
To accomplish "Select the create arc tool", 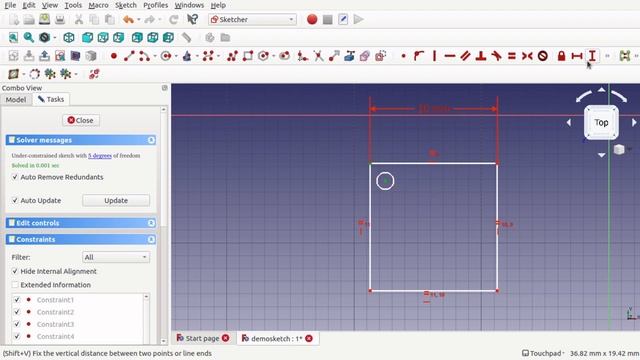I will 144,56.
